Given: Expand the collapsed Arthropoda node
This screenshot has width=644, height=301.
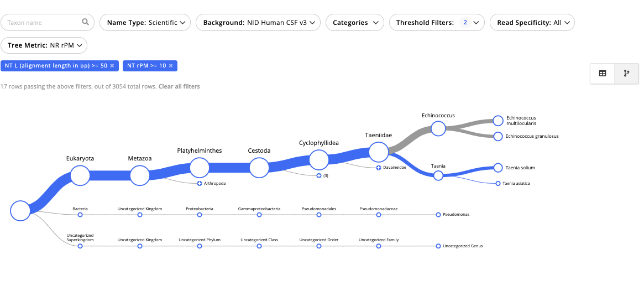Looking at the screenshot, I should coord(200,183).
